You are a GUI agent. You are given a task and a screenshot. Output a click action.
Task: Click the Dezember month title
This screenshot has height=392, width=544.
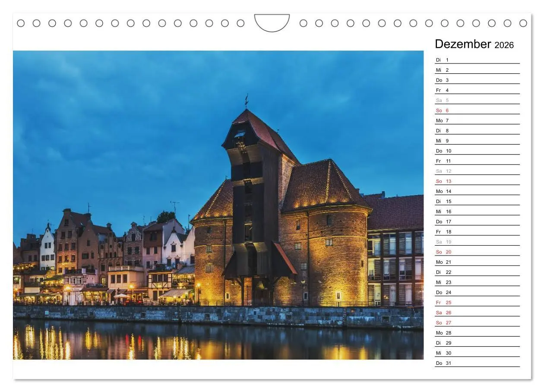pyautogui.click(x=464, y=44)
